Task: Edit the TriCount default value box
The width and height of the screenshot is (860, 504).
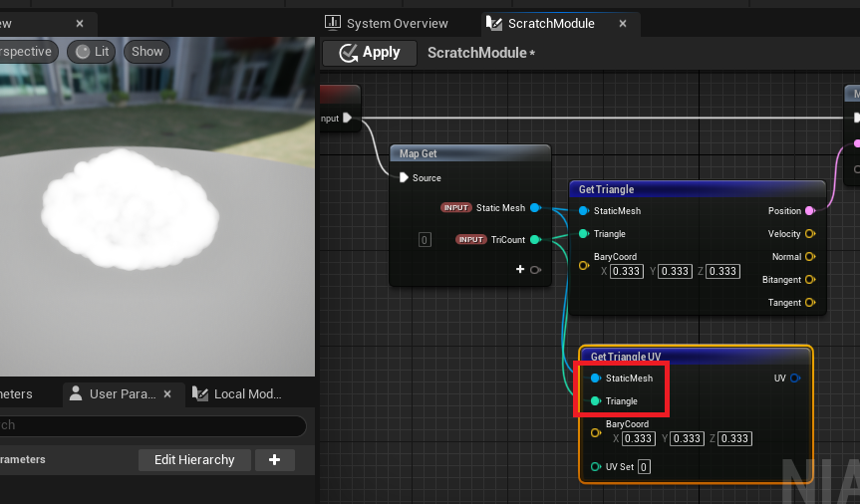Action: (x=425, y=240)
